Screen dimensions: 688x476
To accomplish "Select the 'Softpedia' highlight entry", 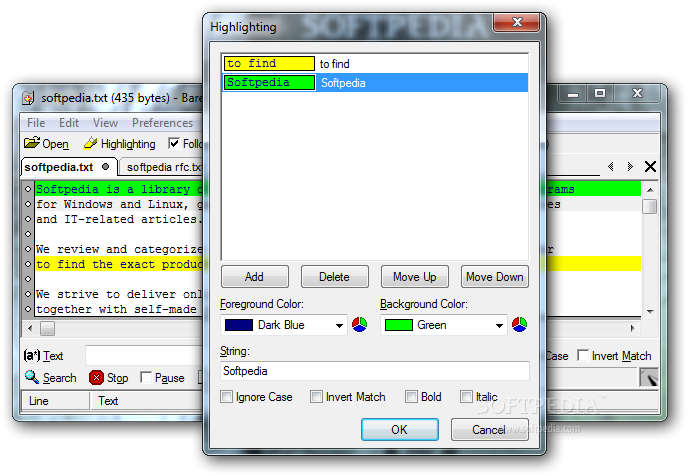I will click(x=375, y=82).
